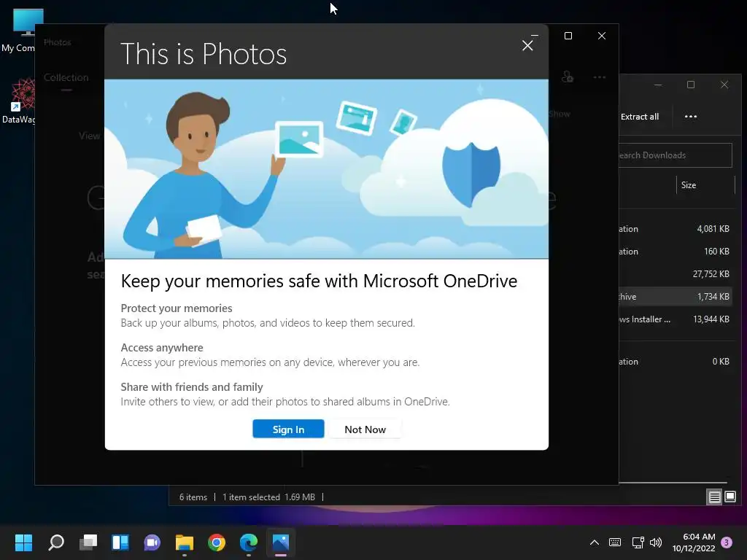Image resolution: width=747 pixels, height=560 pixels.
Task: Select the file row sized 4,081 KB
Action: coord(675,229)
